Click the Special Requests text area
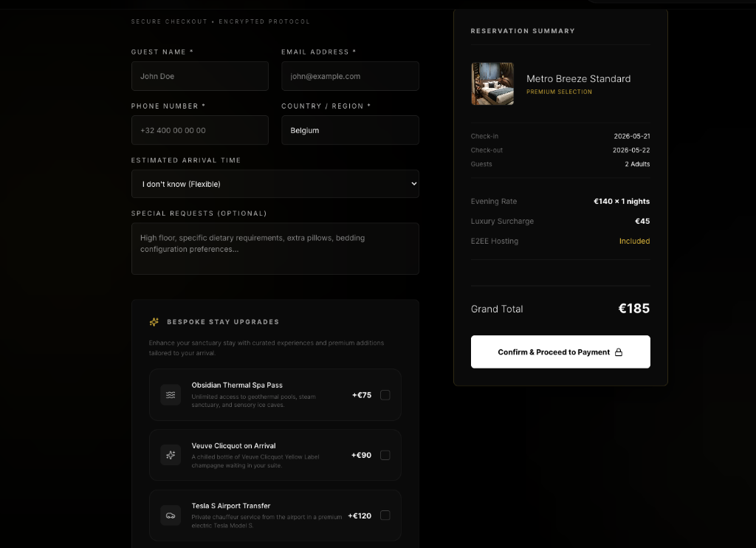 click(x=275, y=249)
